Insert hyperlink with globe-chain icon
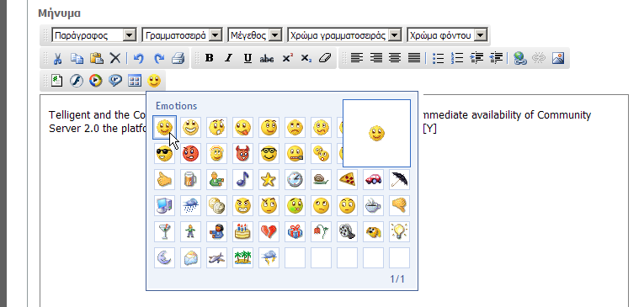Viewport: 644px width, 307px height. point(520,58)
